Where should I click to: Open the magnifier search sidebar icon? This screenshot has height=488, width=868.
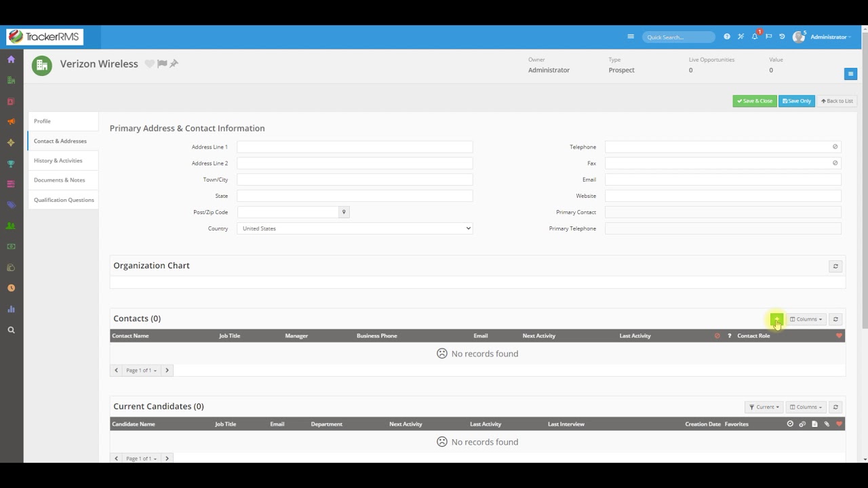[11, 330]
